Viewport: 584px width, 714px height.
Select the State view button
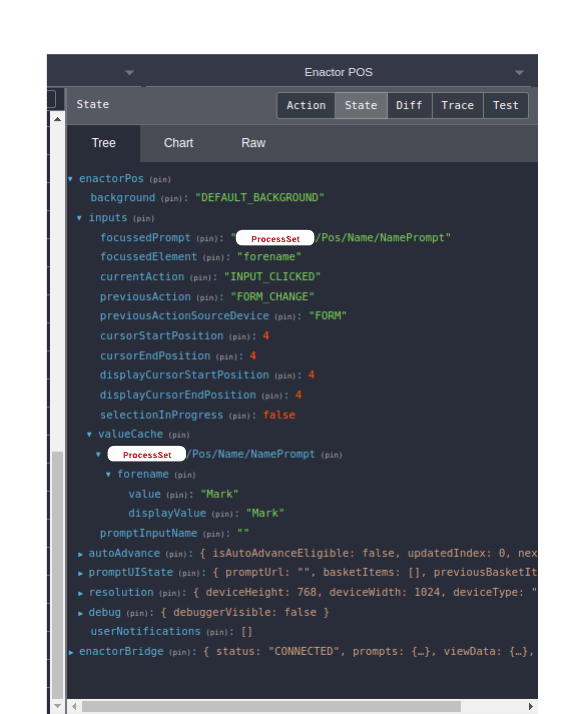[361, 105]
